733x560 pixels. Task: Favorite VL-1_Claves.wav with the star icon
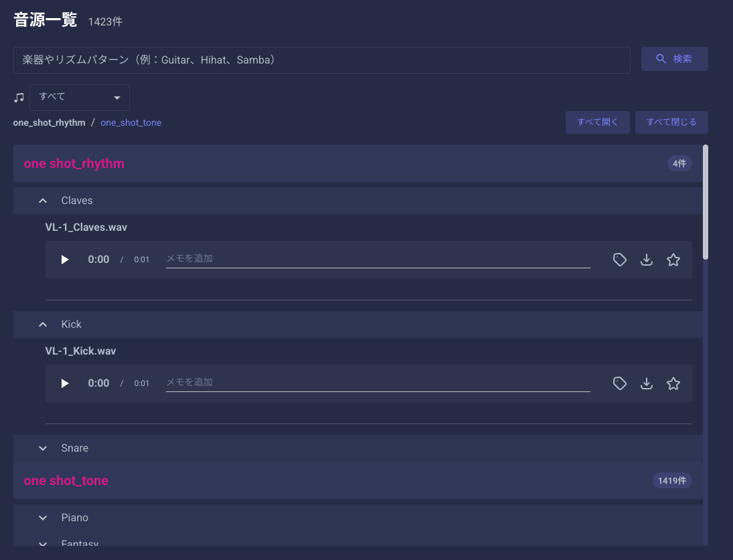click(x=673, y=260)
